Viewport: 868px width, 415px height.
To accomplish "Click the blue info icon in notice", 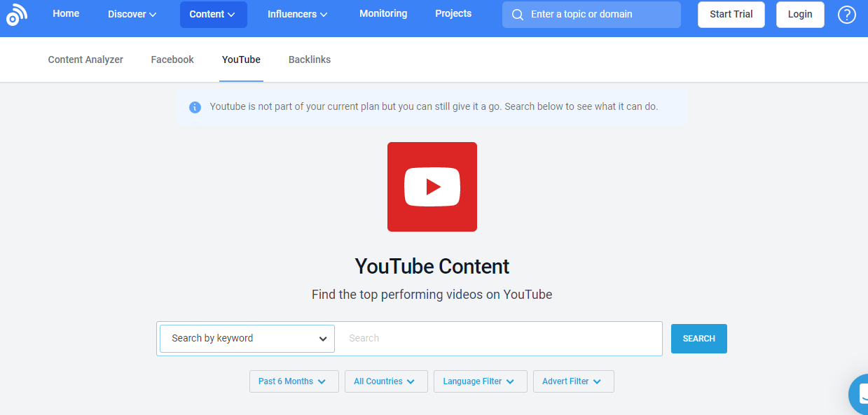I will [195, 107].
